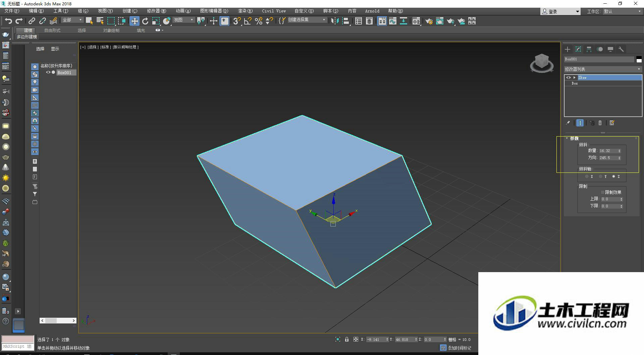The image size is (644, 355).
Task: Enable the 限制效果 limit effect checkbox
Action: (603, 192)
